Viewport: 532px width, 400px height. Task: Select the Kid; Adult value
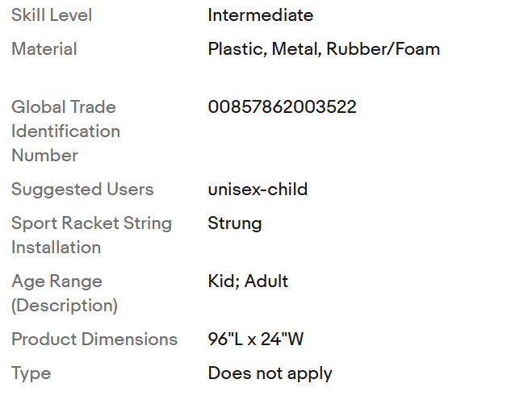[248, 281]
